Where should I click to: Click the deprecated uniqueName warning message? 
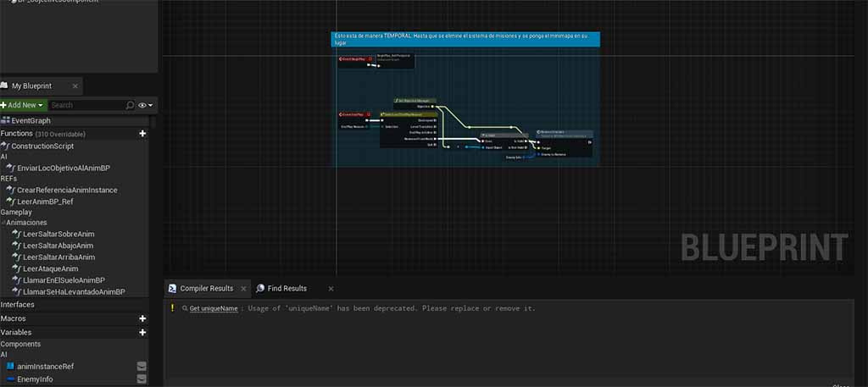(x=392, y=308)
